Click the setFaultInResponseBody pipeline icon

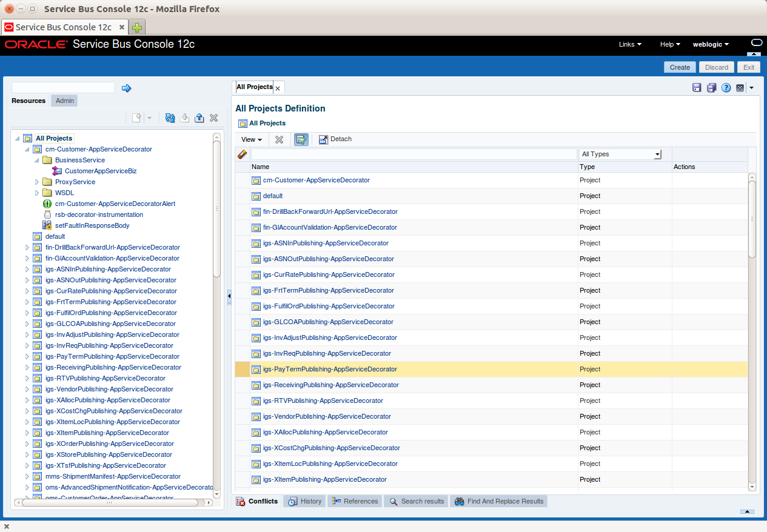47,225
